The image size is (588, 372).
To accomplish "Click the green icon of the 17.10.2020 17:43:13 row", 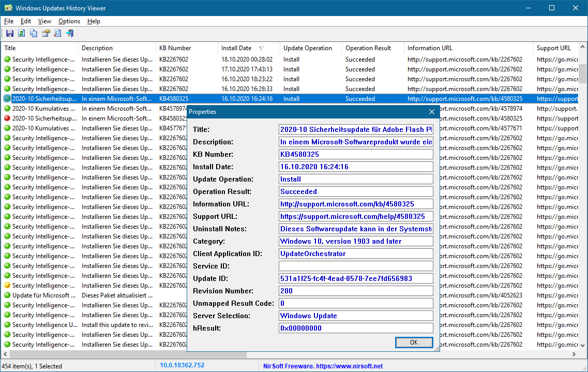I will click(x=7, y=69).
